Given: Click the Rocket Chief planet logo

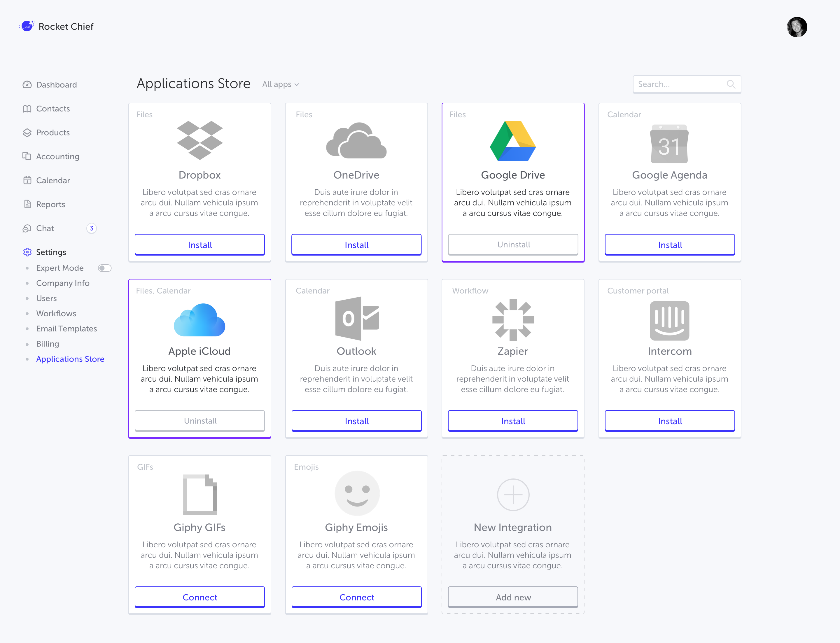Looking at the screenshot, I should [x=27, y=26].
